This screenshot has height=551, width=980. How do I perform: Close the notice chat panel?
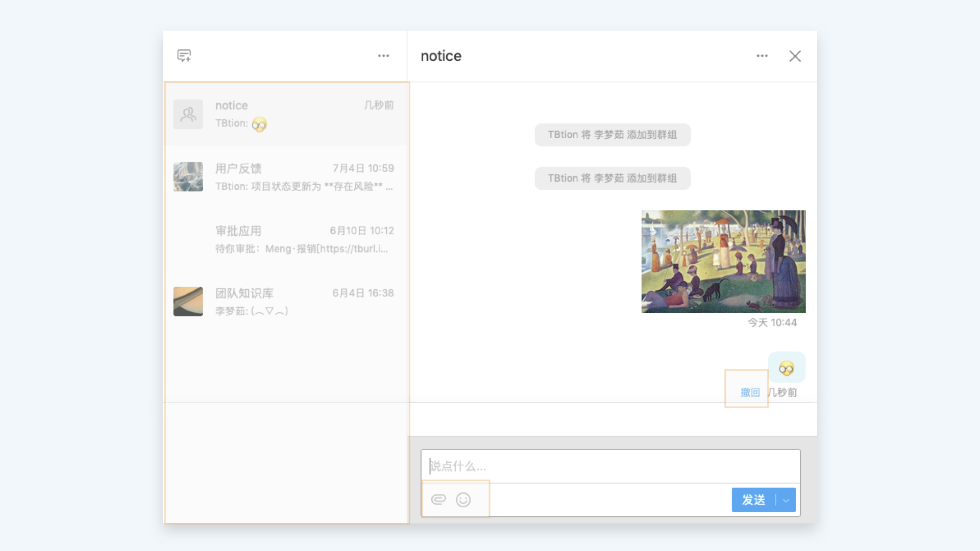click(795, 56)
